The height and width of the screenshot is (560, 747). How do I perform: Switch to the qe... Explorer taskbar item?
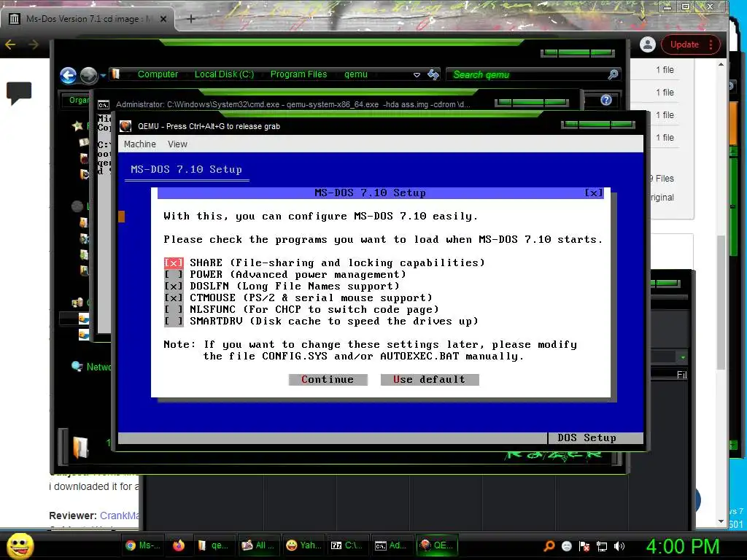(x=214, y=545)
